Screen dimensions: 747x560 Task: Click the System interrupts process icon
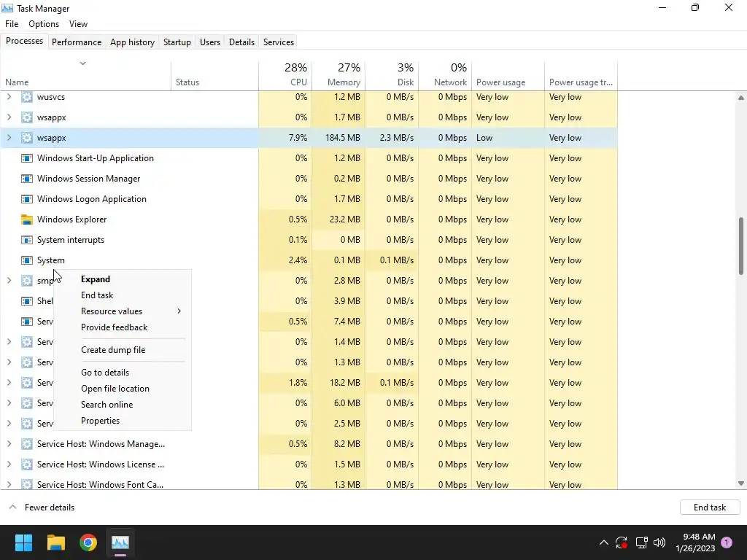(x=27, y=240)
